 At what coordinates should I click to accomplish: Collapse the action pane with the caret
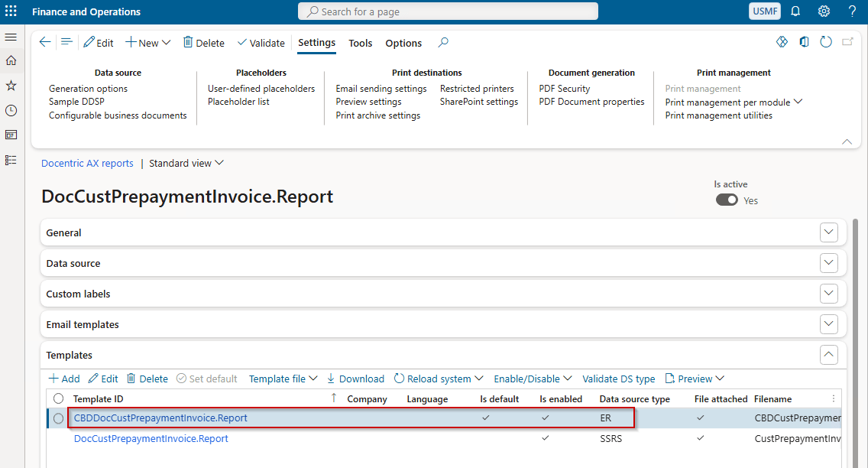tap(847, 141)
